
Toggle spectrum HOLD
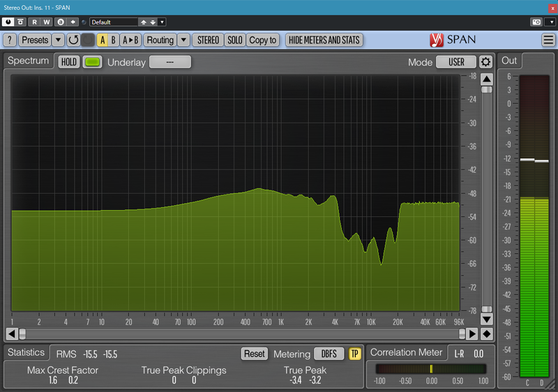[68, 62]
